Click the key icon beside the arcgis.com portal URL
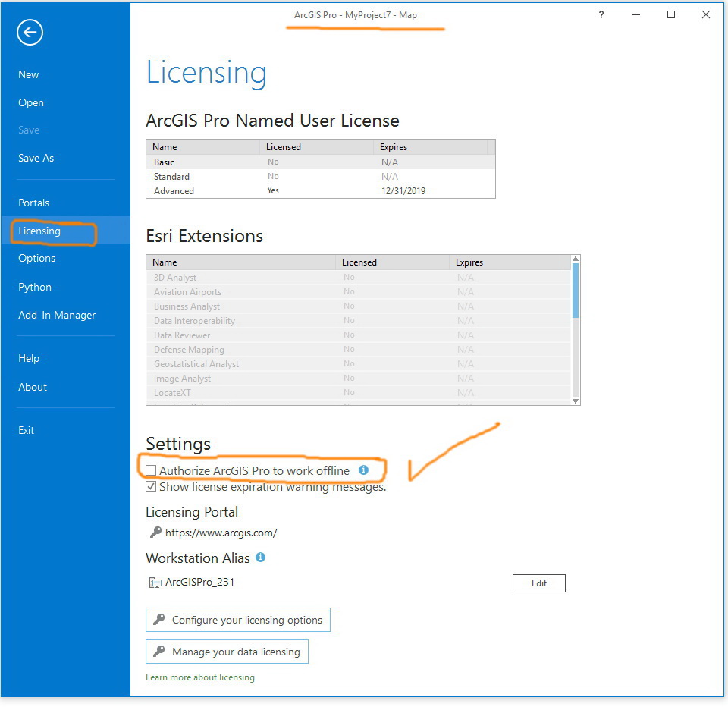Image resolution: width=728 pixels, height=707 pixels. pyautogui.click(x=155, y=533)
